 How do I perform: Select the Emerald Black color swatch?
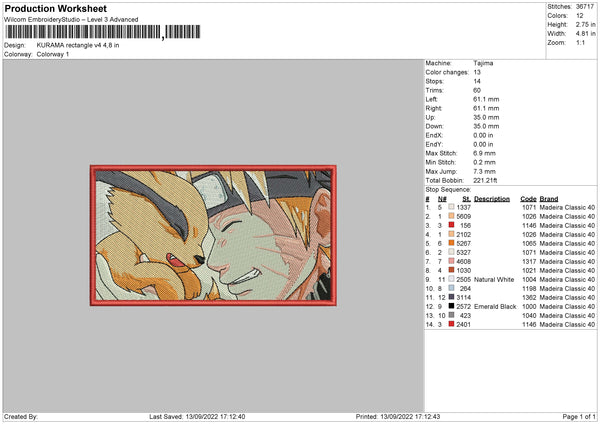(451, 306)
